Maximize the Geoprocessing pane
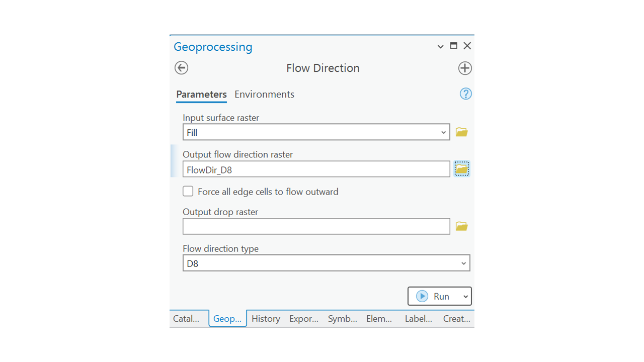 (453, 46)
